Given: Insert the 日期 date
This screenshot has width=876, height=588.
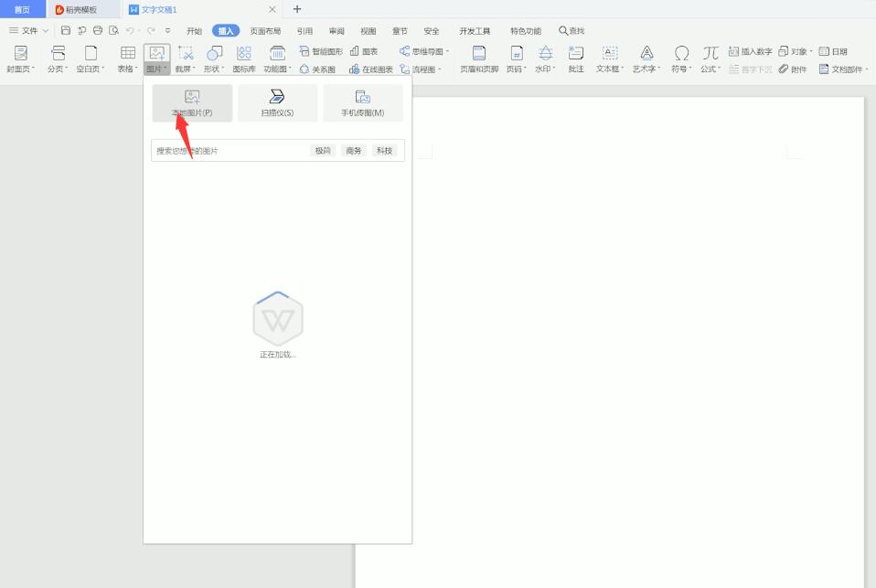Looking at the screenshot, I should click(x=833, y=51).
